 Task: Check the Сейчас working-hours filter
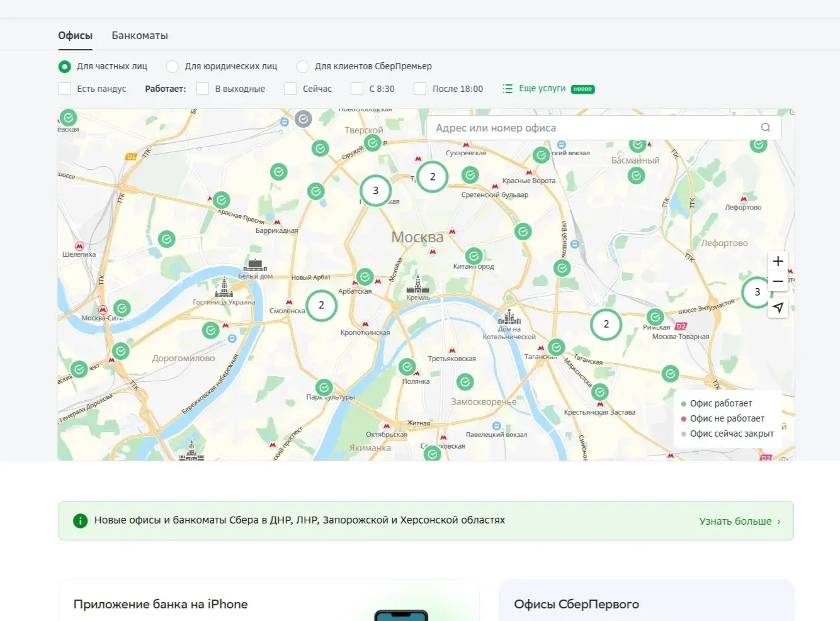(x=290, y=89)
